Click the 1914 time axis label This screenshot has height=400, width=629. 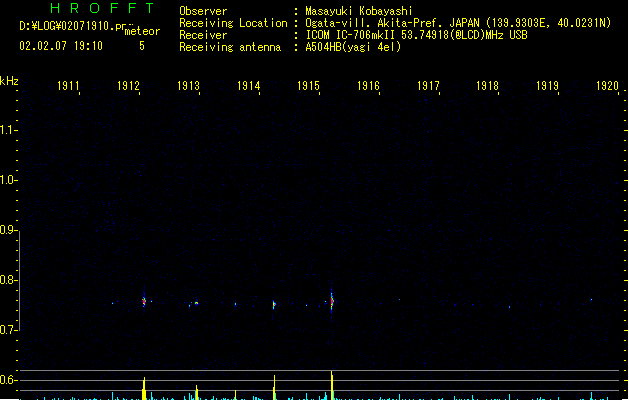248,86
